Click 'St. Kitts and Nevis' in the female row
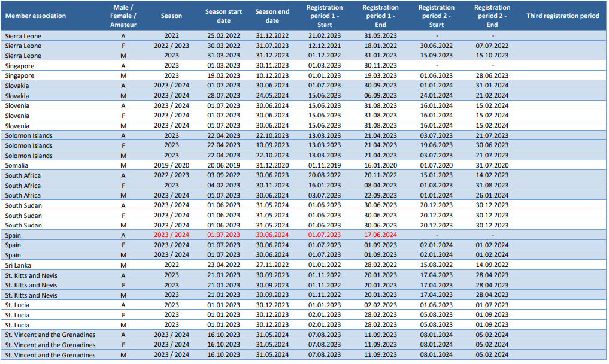This screenshot has width=609, height=364. pyautogui.click(x=31, y=285)
